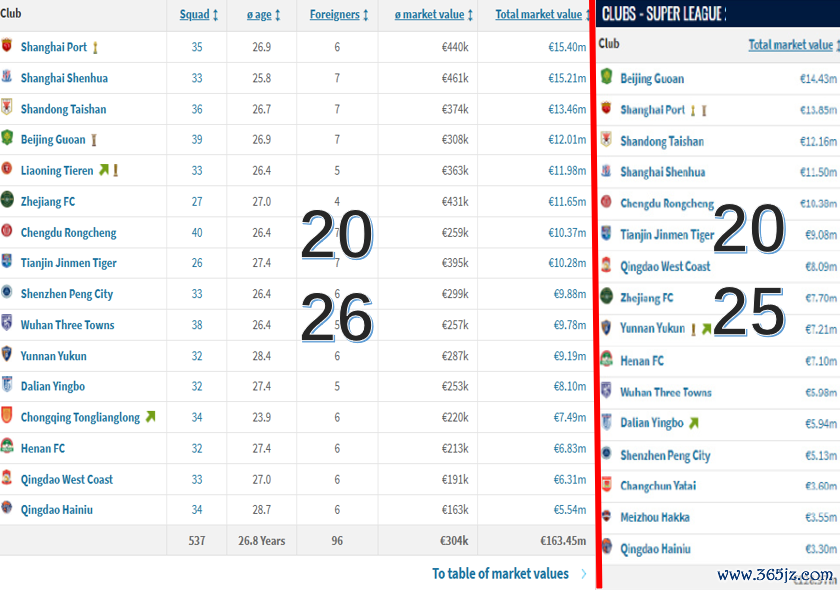The width and height of the screenshot is (840, 590).
Task: Open the Chongqing Tonglianglong club page link
Action: coord(80,417)
